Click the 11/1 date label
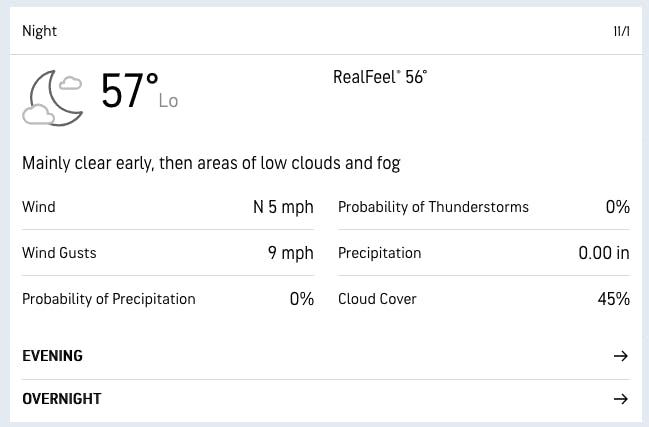 [621, 31]
